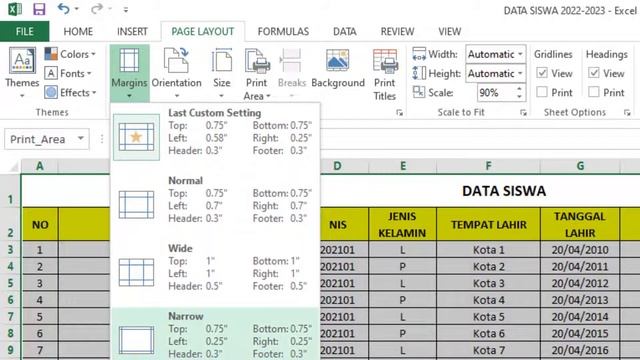Image resolution: width=640 pixels, height=360 pixels.
Task: Open Print Titles settings
Action: coord(384,74)
